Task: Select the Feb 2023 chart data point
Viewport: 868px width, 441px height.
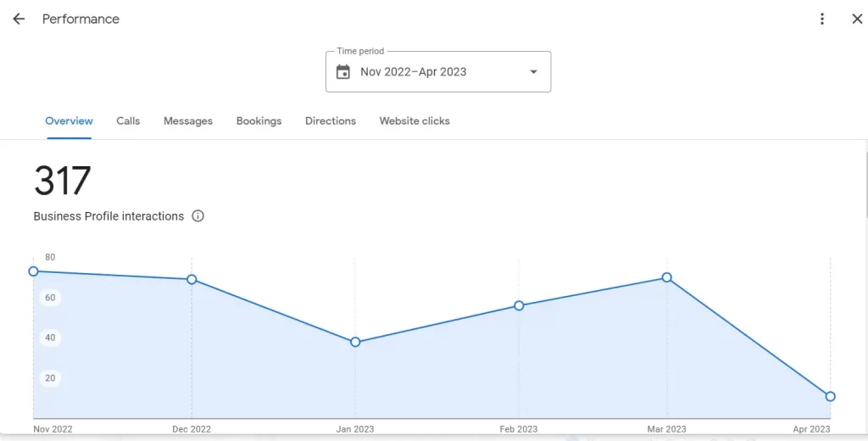Action: [x=519, y=305]
